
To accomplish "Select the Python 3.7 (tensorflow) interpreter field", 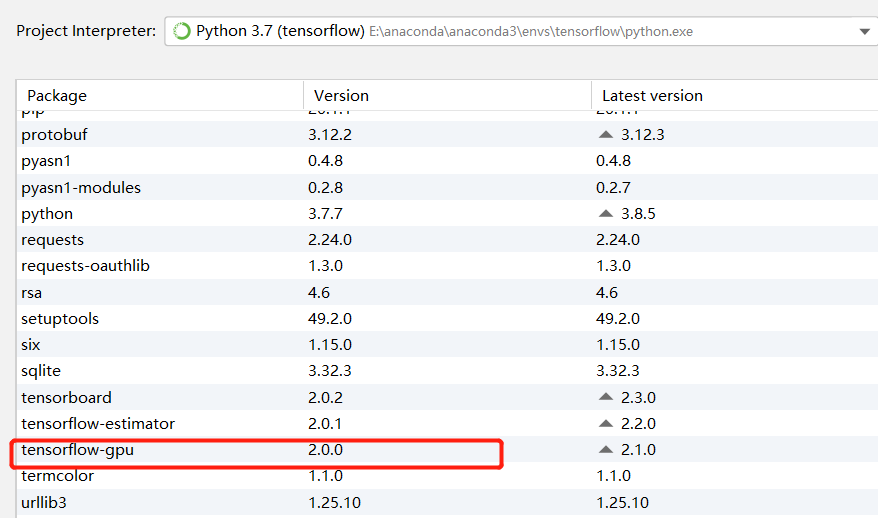I will tap(521, 31).
